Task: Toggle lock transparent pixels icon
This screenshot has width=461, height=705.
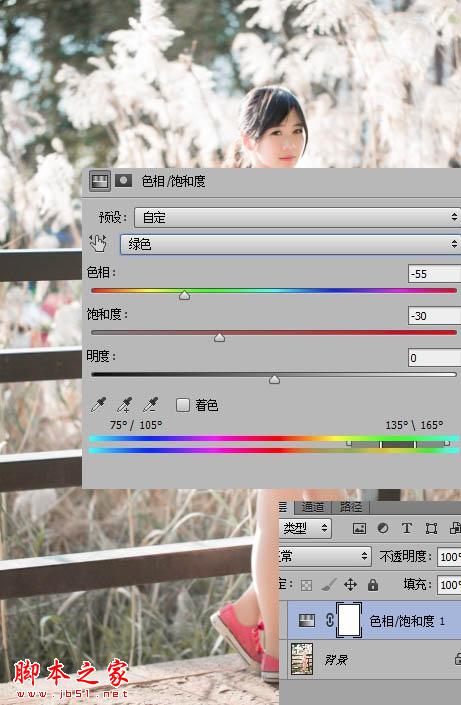Action: 306,585
